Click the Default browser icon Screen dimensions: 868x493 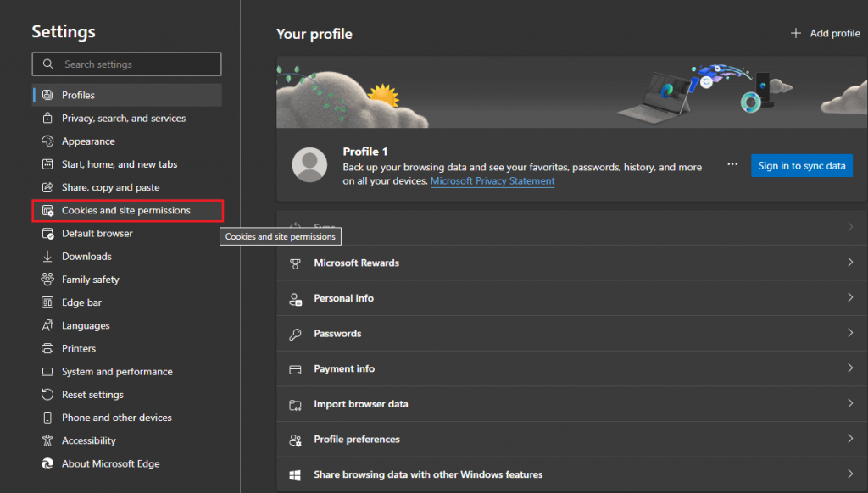coord(47,234)
